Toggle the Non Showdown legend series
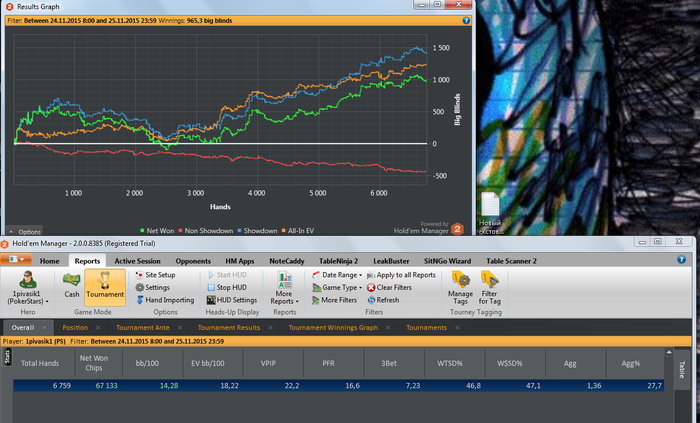Viewport: 700px width, 423px height. click(205, 231)
